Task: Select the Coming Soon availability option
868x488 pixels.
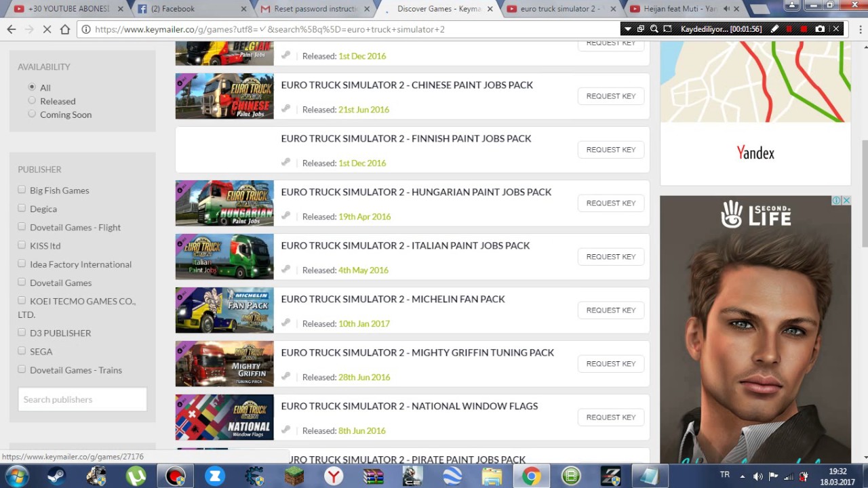Action: click(x=32, y=114)
